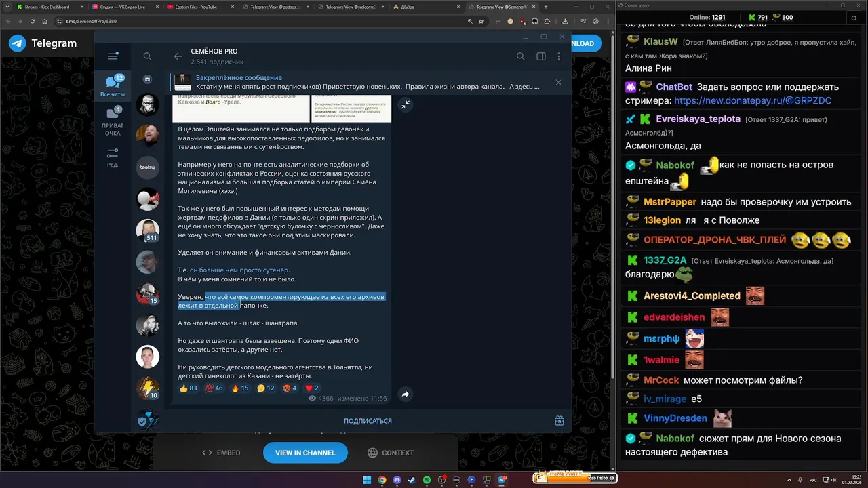Click ПОДПИСАТЬСЯ to subscribe
Viewport: 868px width, 488px height.
coord(368,421)
